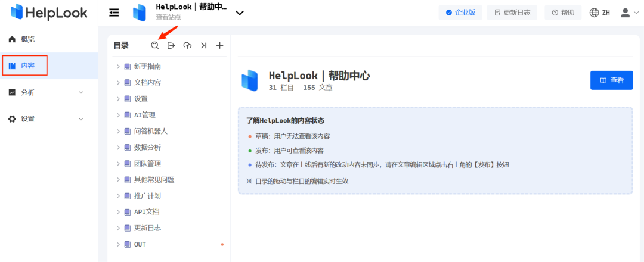Click the orange draft dot beside OUT
644x262 pixels.
[222, 244]
